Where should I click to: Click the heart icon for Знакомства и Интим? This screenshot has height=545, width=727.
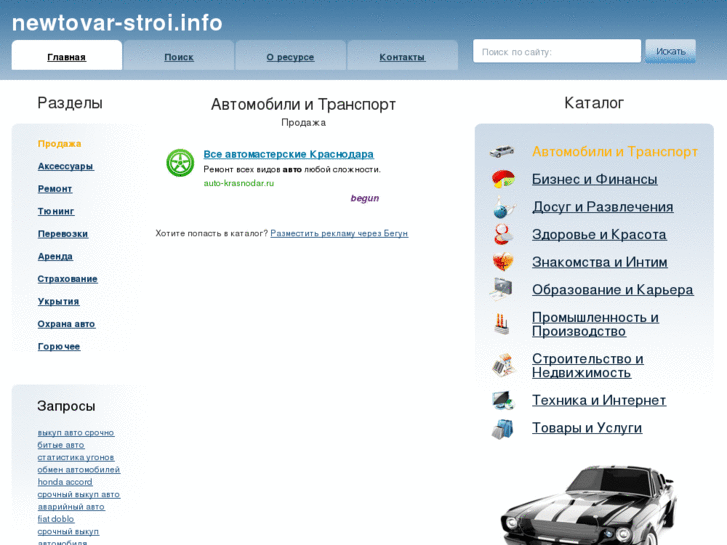point(503,262)
